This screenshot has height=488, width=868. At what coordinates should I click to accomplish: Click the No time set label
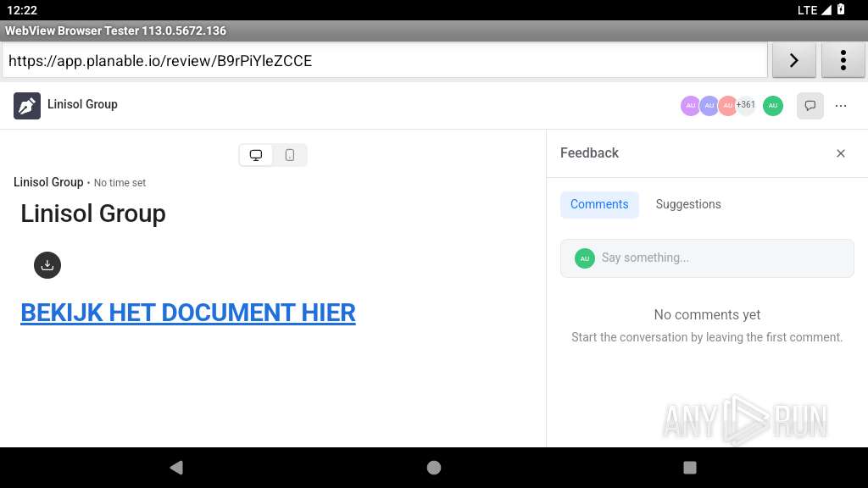point(120,183)
